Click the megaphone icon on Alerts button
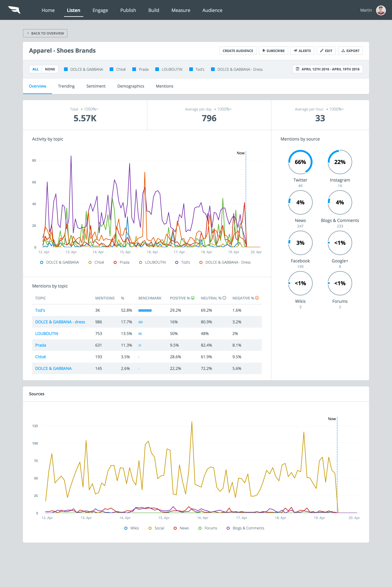The height and width of the screenshot is (587, 392). click(296, 51)
